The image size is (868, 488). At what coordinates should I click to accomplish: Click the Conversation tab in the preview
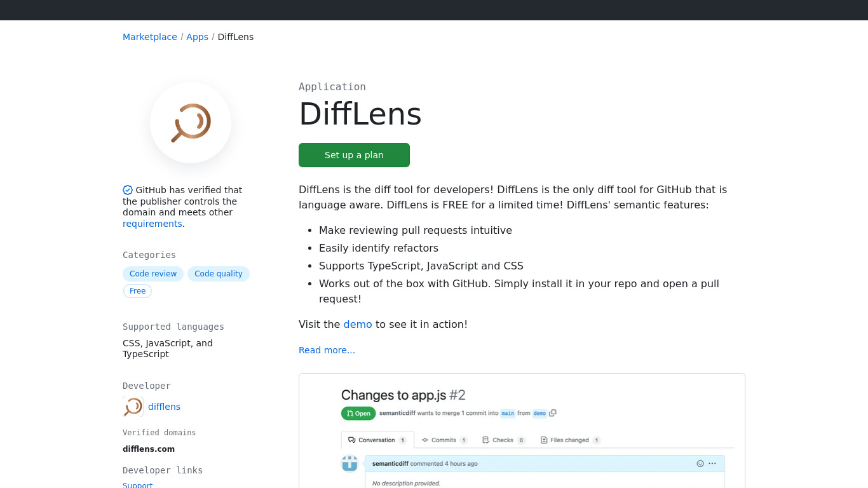pyautogui.click(x=377, y=440)
